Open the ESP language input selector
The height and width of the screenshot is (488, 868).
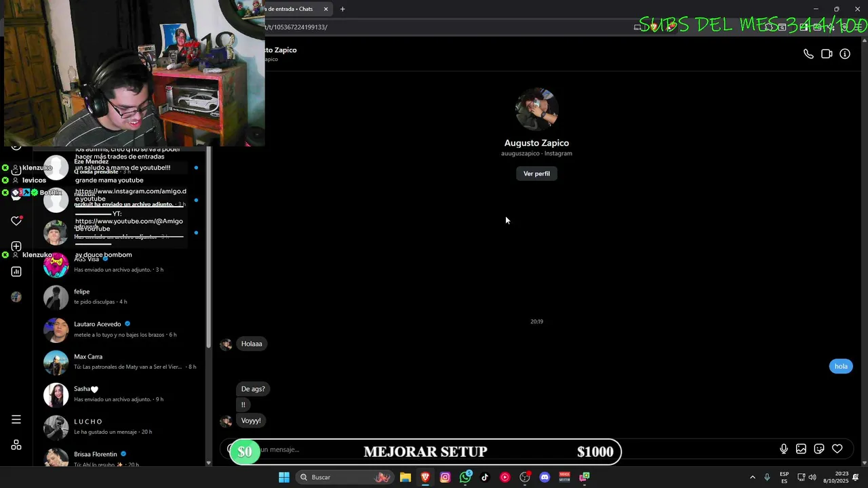pyautogui.click(x=784, y=477)
